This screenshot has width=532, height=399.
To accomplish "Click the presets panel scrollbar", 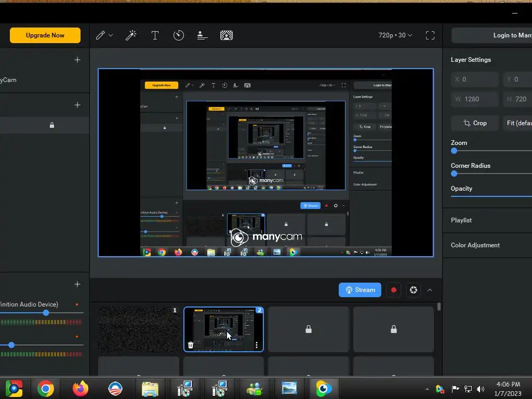I will (x=438, y=307).
